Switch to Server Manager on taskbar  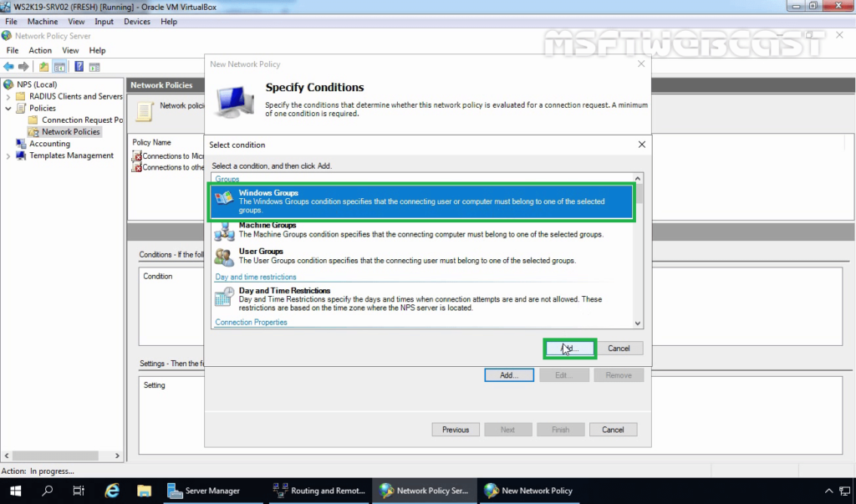click(x=213, y=491)
